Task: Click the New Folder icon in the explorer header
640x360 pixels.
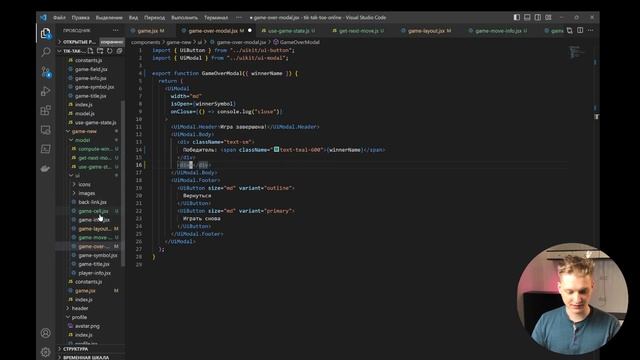Action: pyautogui.click(x=100, y=51)
